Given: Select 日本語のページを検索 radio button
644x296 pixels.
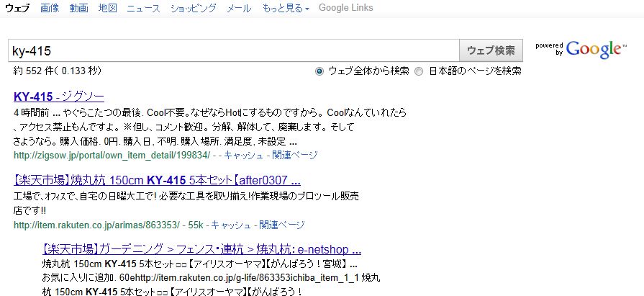Looking at the screenshot, I should pos(419,71).
